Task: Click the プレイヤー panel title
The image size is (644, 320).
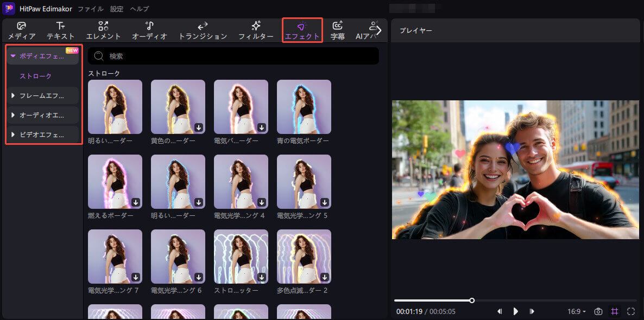Action: pos(415,31)
